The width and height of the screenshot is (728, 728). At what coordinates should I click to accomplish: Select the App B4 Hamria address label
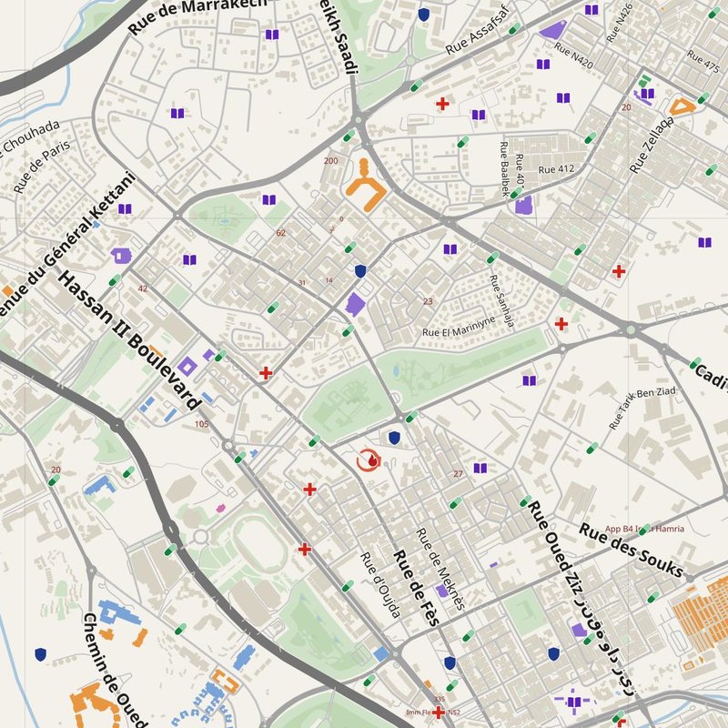pyautogui.click(x=644, y=529)
